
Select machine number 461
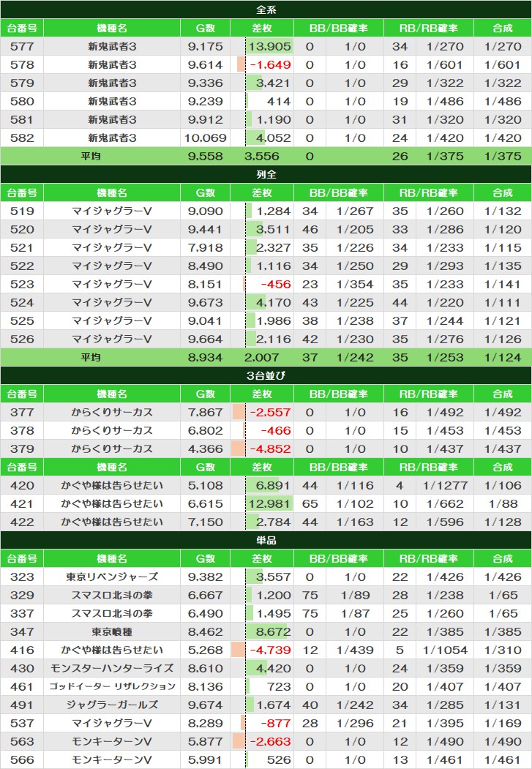(22, 686)
